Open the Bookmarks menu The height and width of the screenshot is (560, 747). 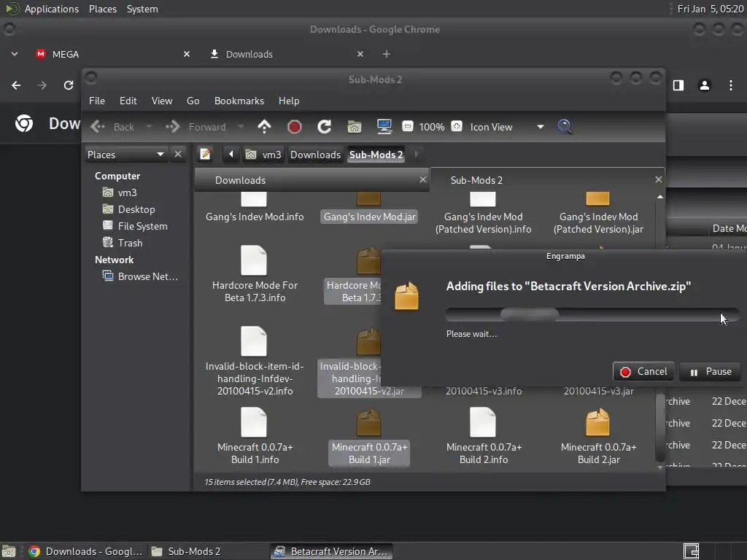(239, 101)
